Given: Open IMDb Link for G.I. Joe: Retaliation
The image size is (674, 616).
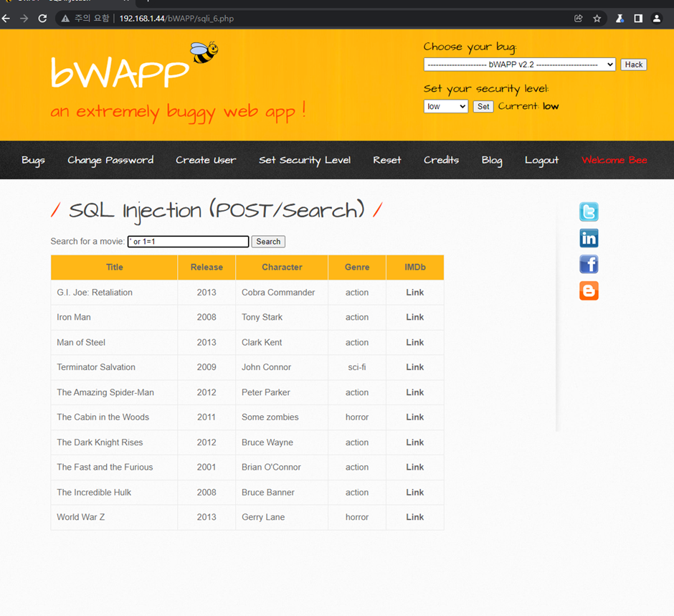Looking at the screenshot, I should tap(415, 293).
